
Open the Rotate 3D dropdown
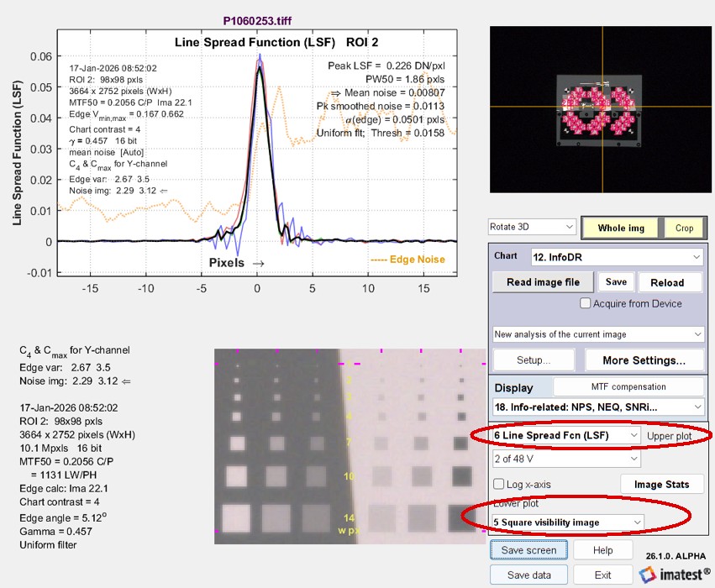532,228
